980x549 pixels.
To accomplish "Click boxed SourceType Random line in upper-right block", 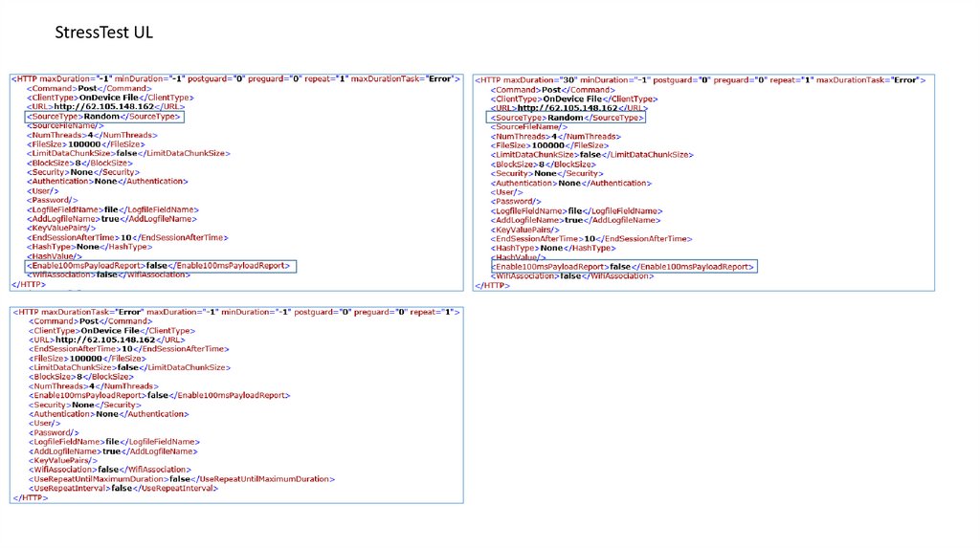I will pyautogui.click(x=566, y=118).
